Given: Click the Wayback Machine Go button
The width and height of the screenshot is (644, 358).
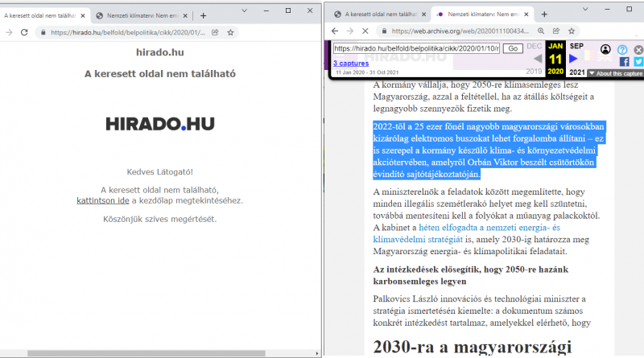Looking at the screenshot, I should (513, 48).
